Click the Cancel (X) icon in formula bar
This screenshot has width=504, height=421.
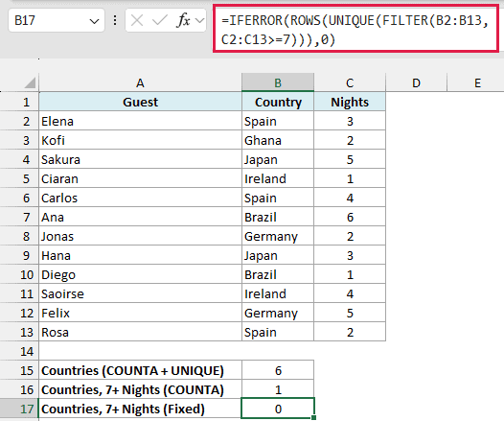click(137, 20)
